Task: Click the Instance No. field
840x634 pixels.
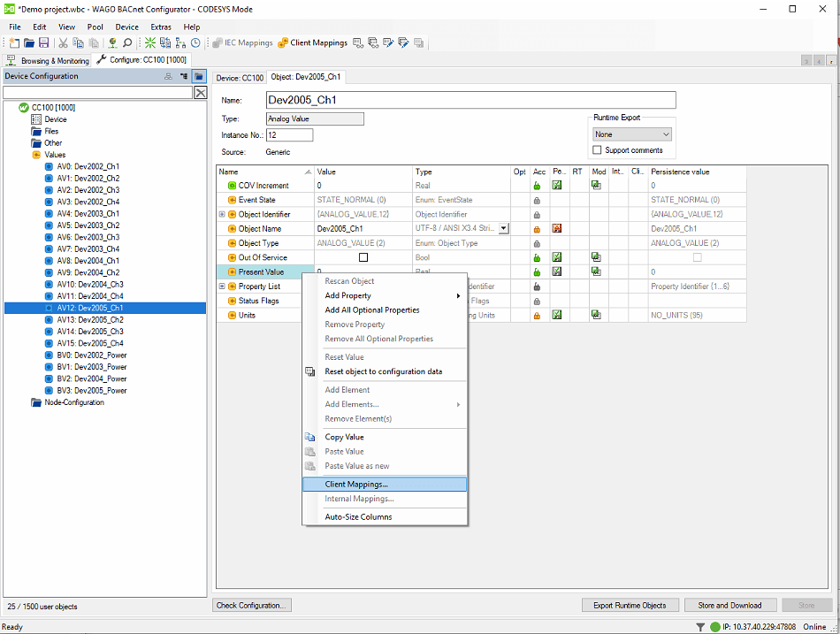Action: point(289,135)
